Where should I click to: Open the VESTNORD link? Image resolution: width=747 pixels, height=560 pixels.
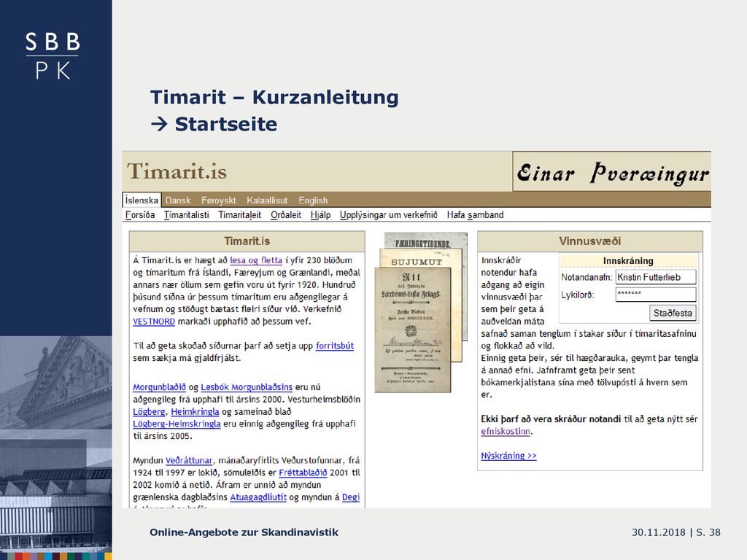154,322
